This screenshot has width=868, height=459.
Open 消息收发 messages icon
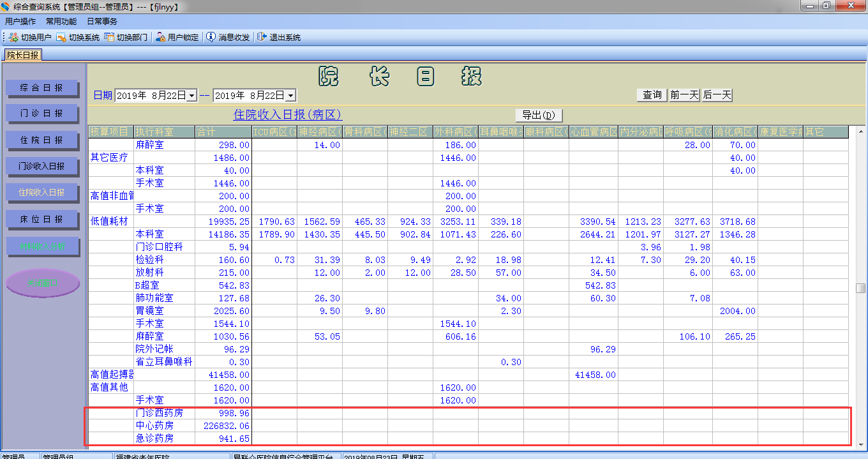(211, 37)
